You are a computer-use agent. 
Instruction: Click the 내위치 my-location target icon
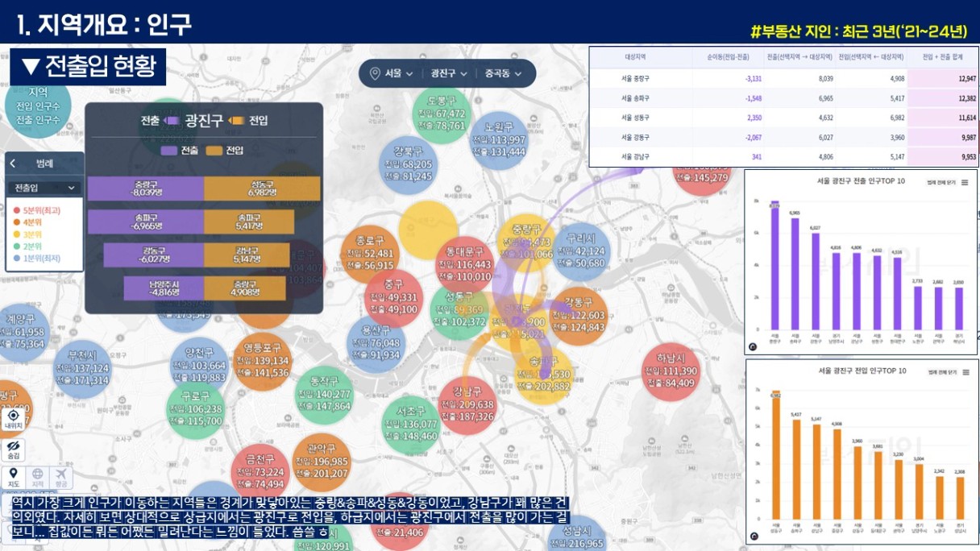pyautogui.click(x=13, y=416)
